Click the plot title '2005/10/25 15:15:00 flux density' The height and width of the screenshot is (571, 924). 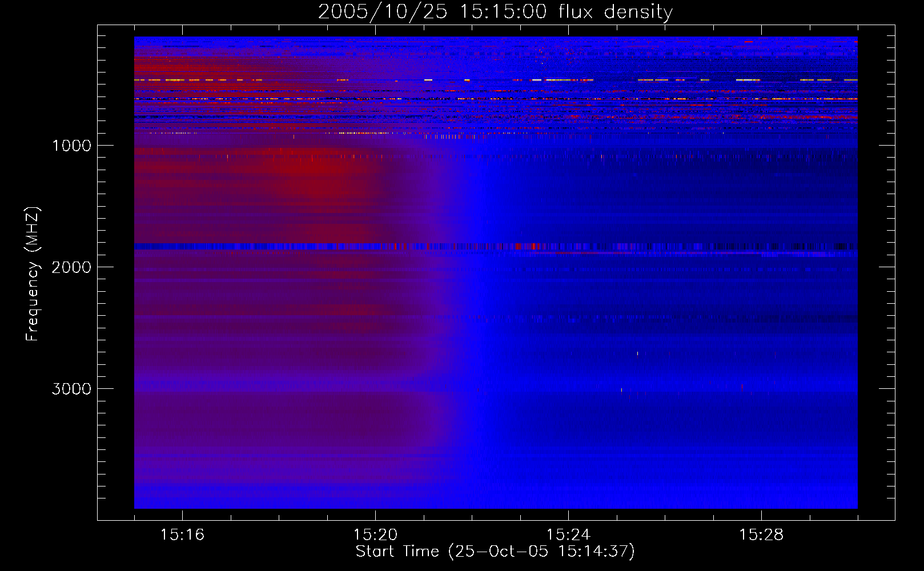pyautogui.click(x=495, y=12)
